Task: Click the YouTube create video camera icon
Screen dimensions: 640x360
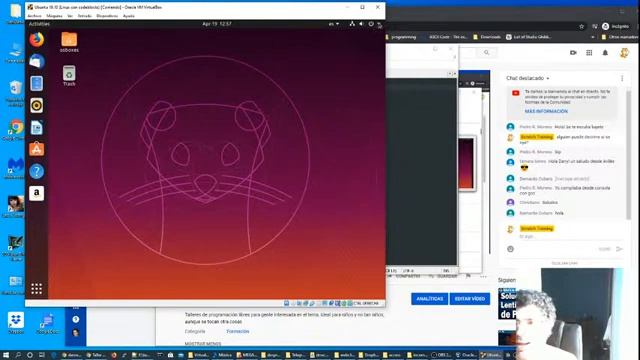Action: tap(573, 53)
